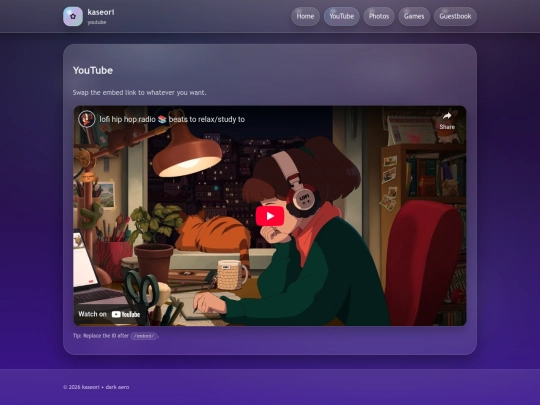Image resolution: width=540 pixels, height=405 pixels.
Task: Click the 'Swap the embed link' text
Action: [139, 92]
